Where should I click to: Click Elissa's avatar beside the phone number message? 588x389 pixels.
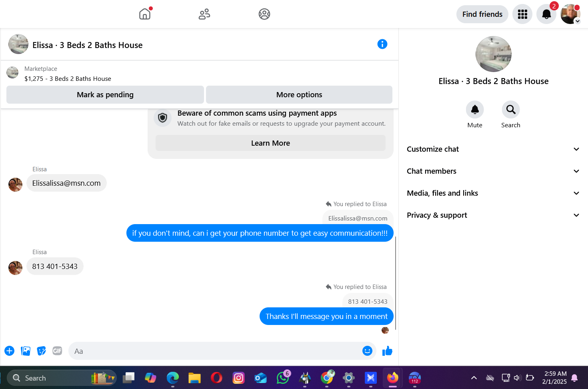pyautogui.click(x=16, y=268)
